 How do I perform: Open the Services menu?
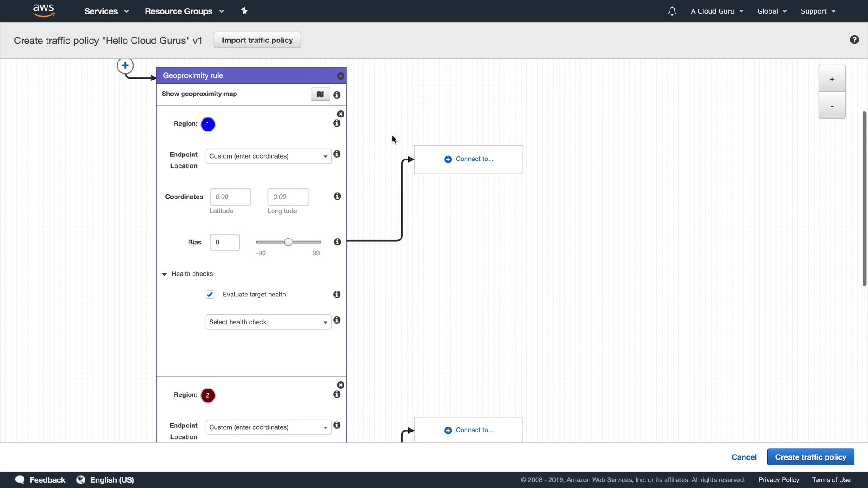click(107, 11)
